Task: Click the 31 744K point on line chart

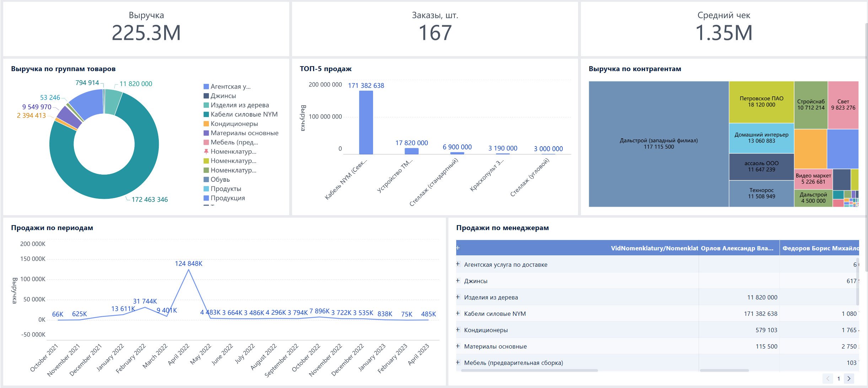Action: tap(145, 307)
